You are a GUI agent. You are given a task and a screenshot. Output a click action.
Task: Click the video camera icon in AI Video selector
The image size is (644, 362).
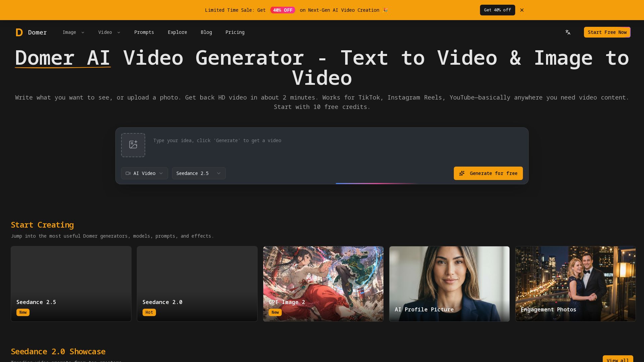click(128, 173)
